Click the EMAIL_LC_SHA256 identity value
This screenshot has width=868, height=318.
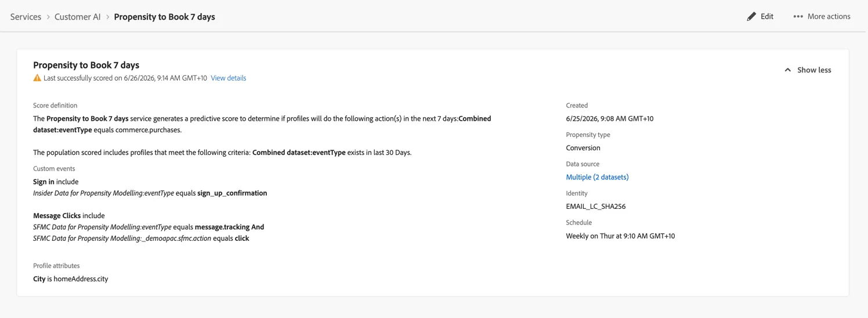(596, 207)
